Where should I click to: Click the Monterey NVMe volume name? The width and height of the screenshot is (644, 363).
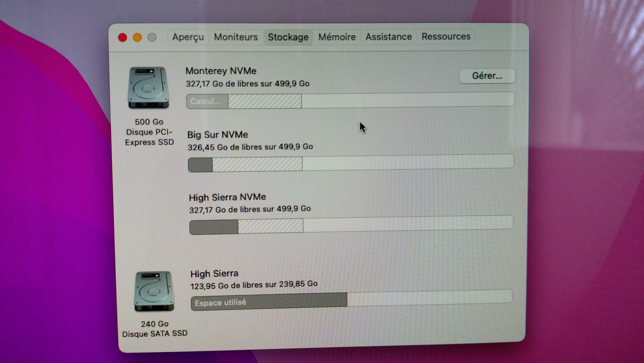point(221,71)
